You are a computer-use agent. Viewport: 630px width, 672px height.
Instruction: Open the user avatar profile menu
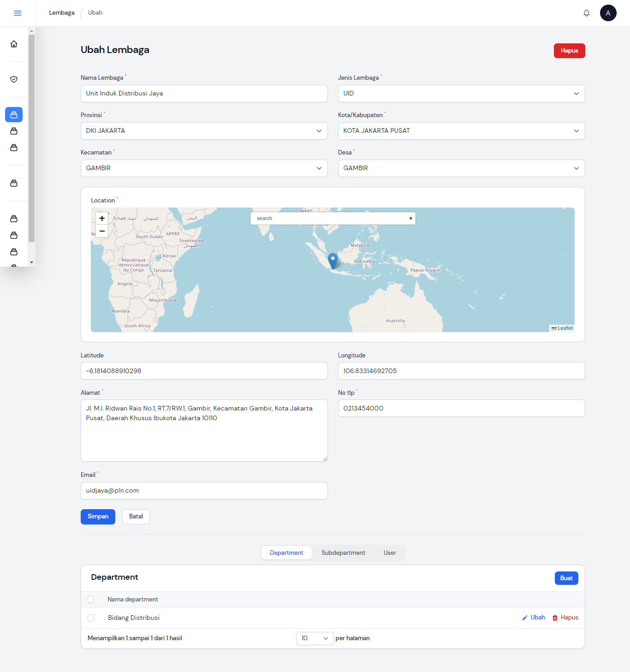point(608,13)
